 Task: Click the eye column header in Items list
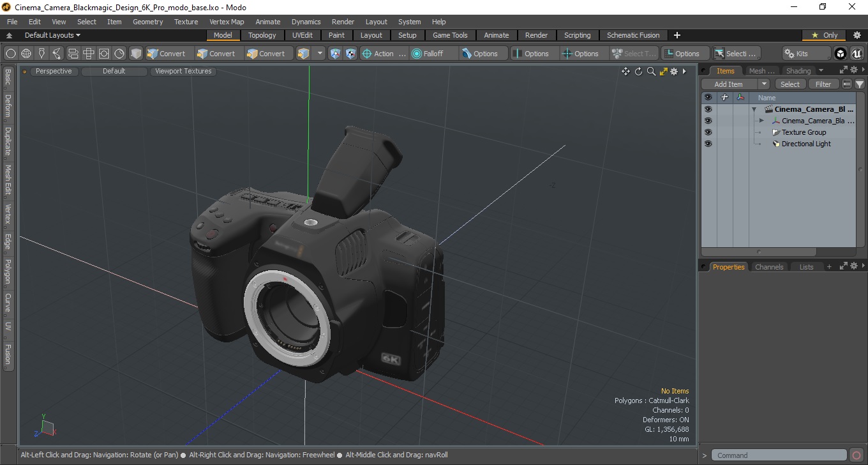coord(708,98)
